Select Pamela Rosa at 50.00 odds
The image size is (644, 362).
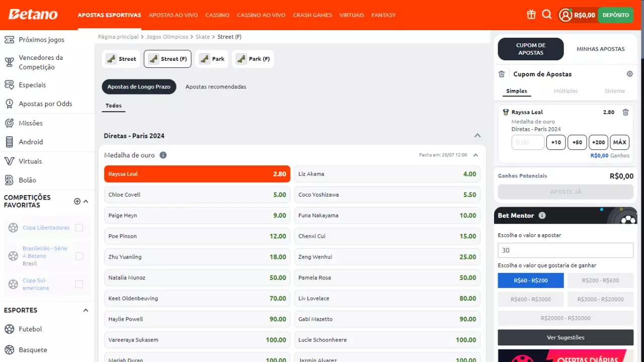[387, 278]
